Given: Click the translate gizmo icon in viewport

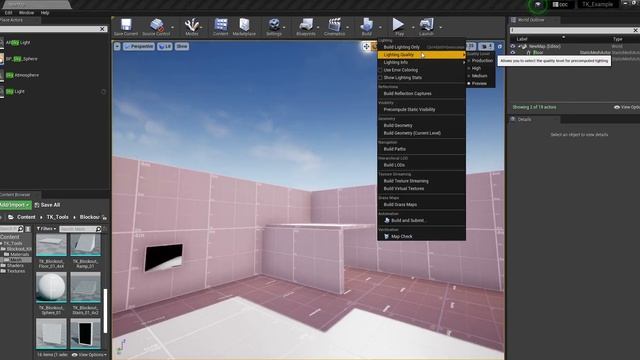Looking at the screenshot, I should pos(366,47).
